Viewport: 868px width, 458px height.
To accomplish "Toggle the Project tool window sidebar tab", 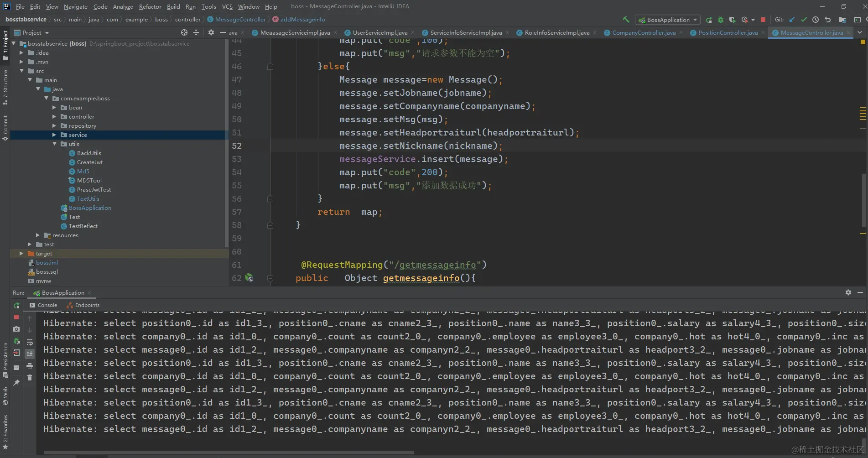I will coord(5,44).
